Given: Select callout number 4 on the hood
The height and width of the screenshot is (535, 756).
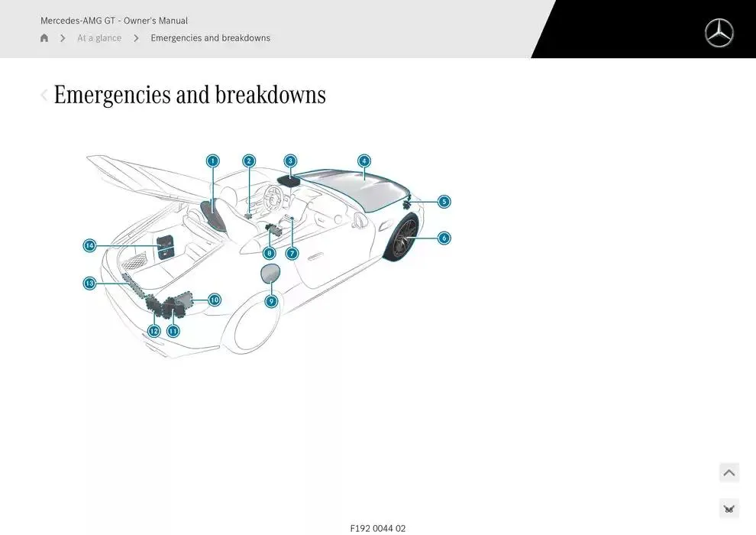Looking at the screenshot, I should 364,160.
